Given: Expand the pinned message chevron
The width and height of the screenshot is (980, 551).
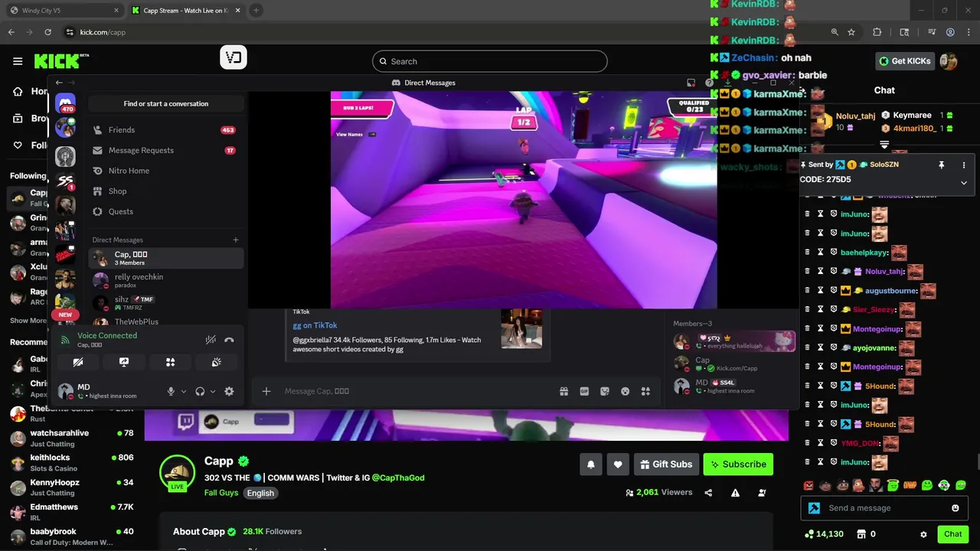Looking at the screenshot, I should [x=964, y=183].
